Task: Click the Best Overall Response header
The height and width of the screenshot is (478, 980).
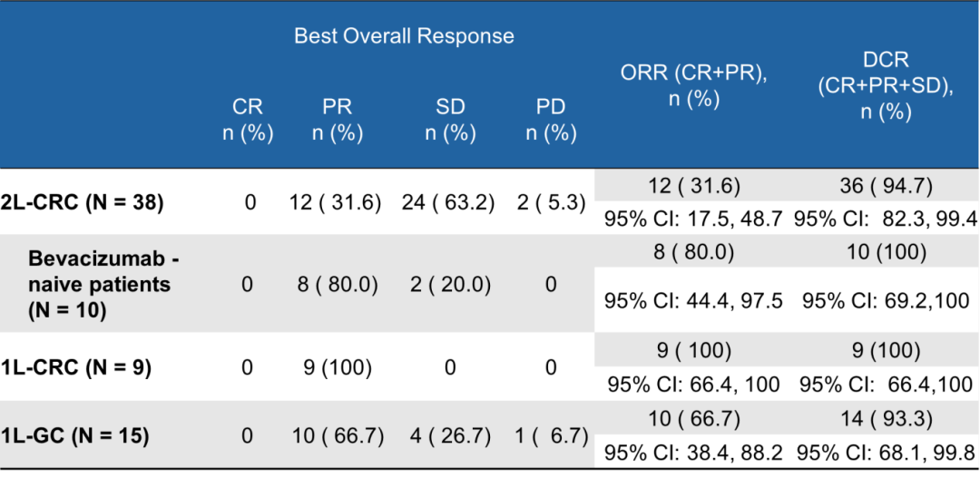Action: tap(404, 37)
